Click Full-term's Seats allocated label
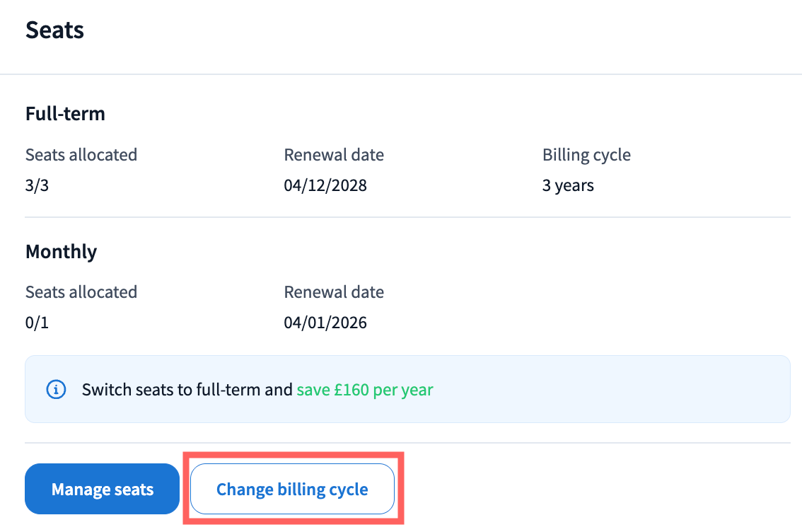 (81, 155)
